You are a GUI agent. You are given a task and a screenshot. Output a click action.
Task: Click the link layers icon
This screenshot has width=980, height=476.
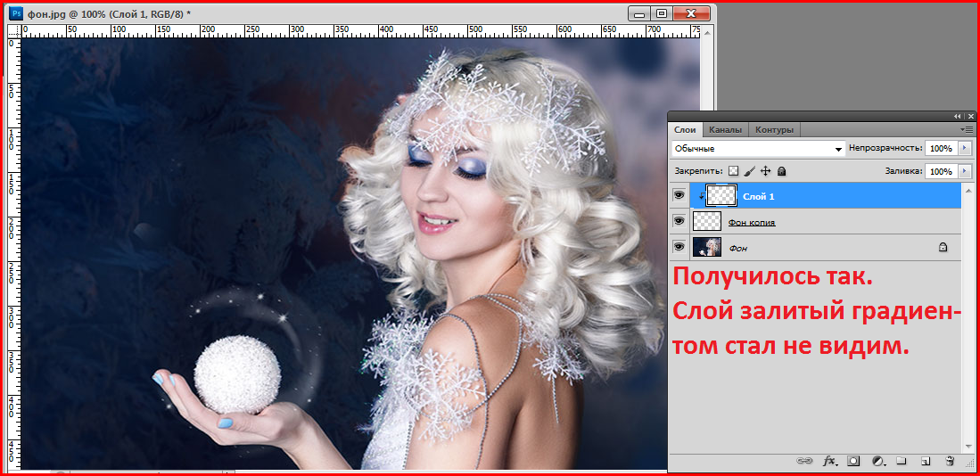pos(803,461)
